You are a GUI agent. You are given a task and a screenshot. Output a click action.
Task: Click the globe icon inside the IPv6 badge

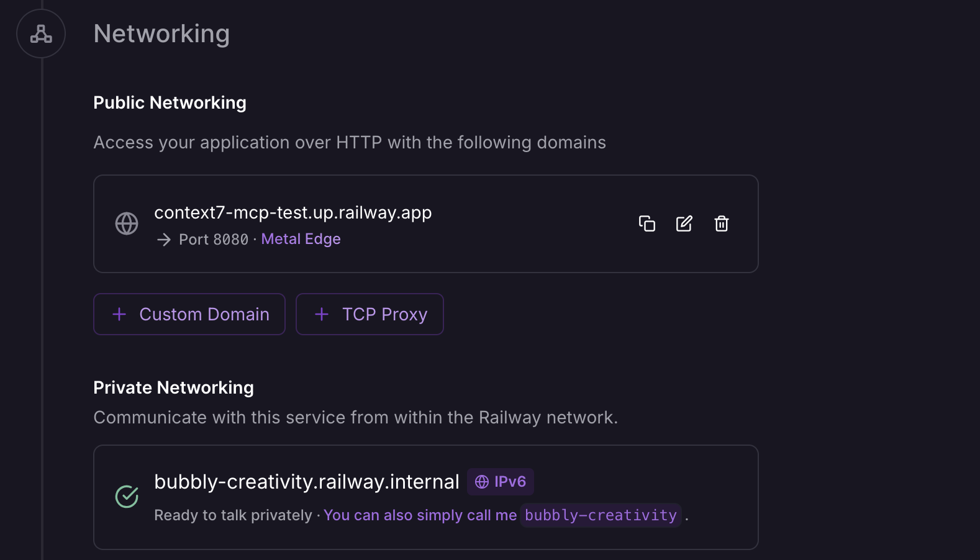tap(481, 481)
